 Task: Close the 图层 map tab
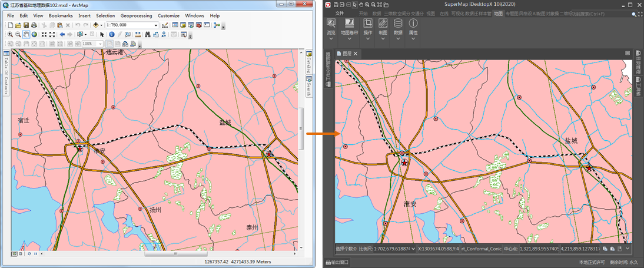point(356,54)
